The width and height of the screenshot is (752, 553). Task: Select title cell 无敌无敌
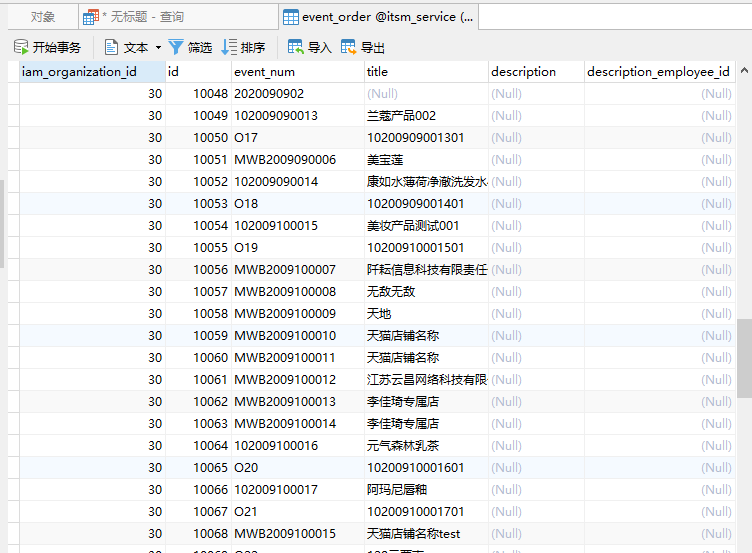pos(426,292)
